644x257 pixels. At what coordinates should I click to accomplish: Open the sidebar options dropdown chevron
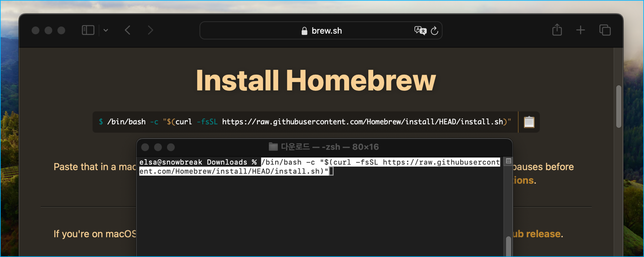click(106, 31)
